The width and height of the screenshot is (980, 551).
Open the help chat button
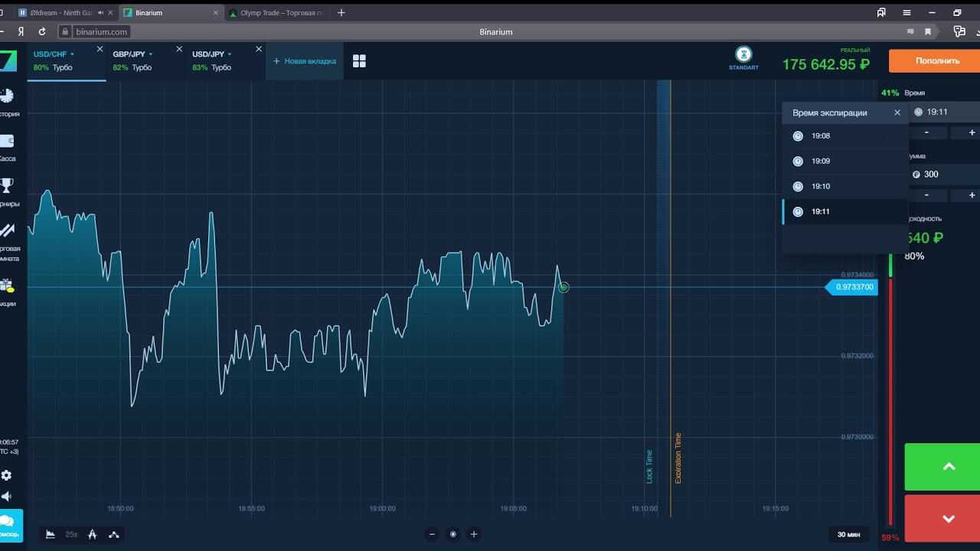10,525
